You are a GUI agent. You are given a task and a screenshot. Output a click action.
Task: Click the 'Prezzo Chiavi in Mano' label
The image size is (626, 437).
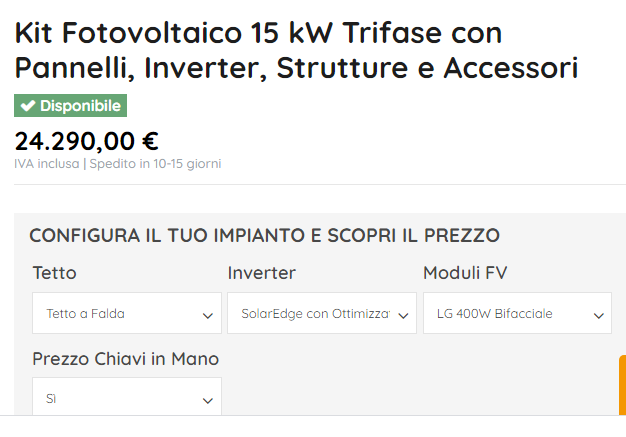(126, 359)
